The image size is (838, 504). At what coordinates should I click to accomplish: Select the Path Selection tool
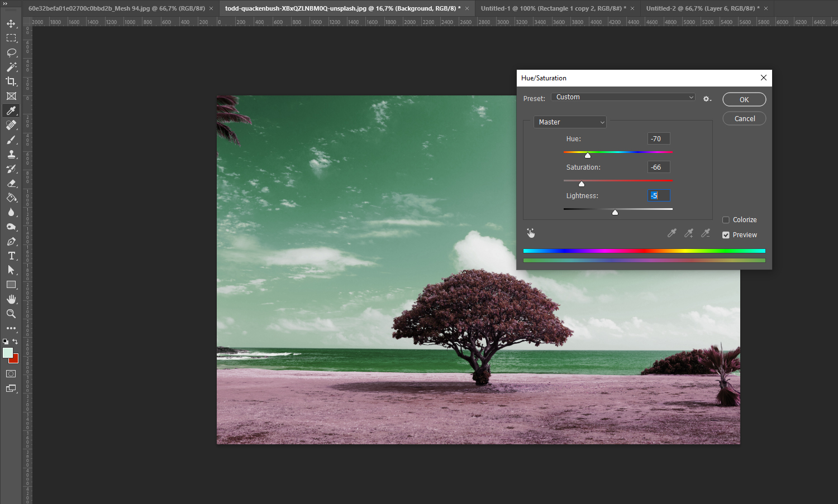[11, 270]
